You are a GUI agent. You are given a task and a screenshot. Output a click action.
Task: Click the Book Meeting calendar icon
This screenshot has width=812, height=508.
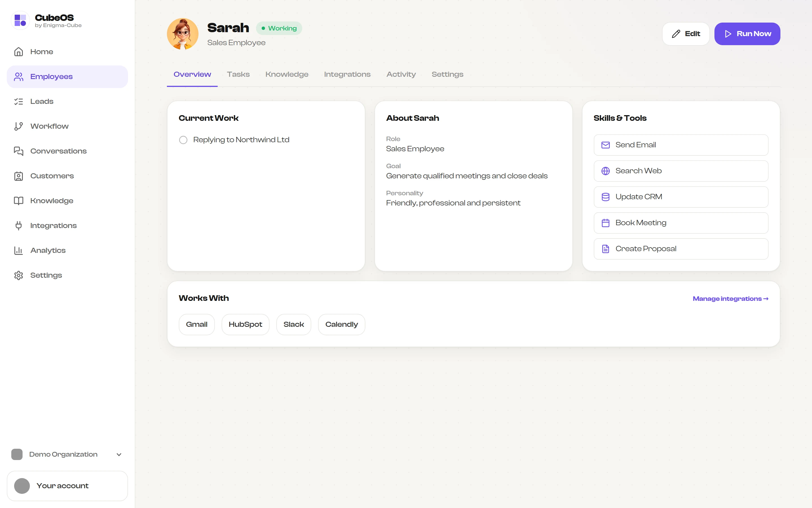605,223
